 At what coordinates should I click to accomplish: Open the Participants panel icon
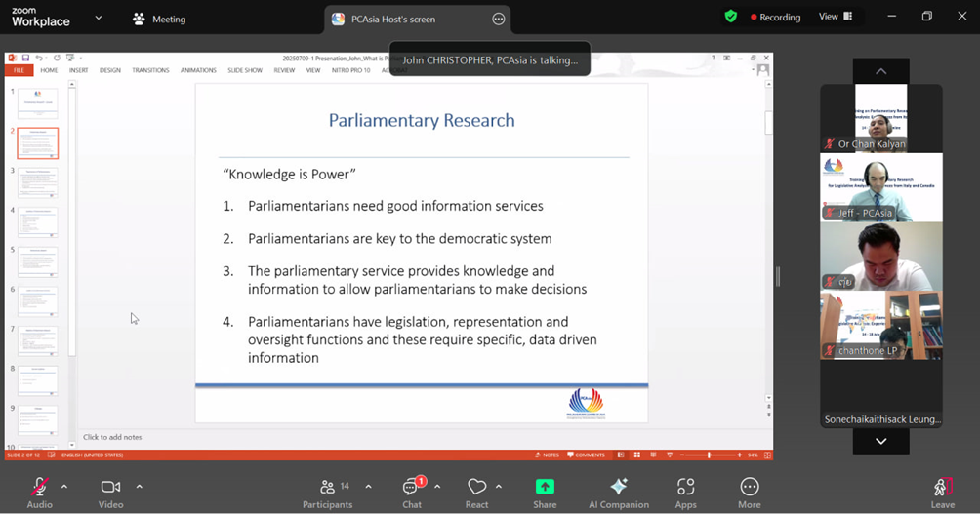tap(327, 487)
